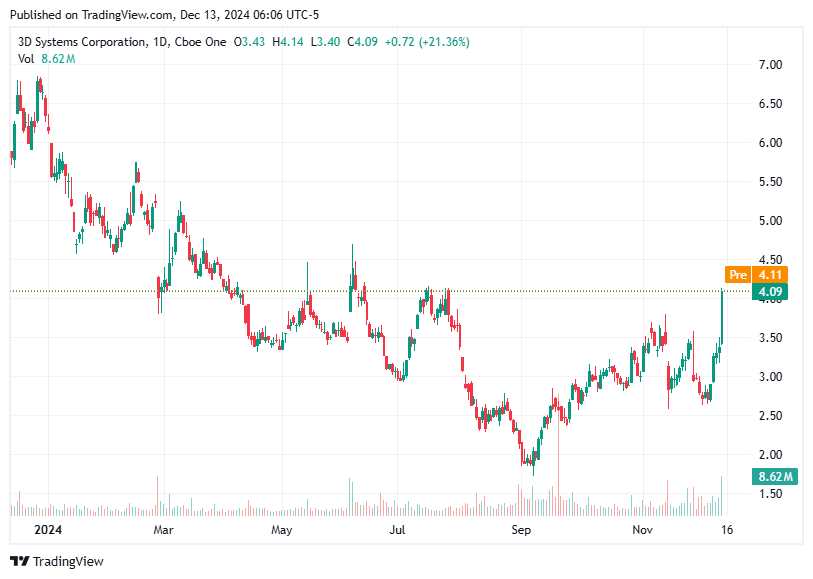Click the 2.50 price axis label
This screenshot has height=579, width=813.
coord(770,416)
